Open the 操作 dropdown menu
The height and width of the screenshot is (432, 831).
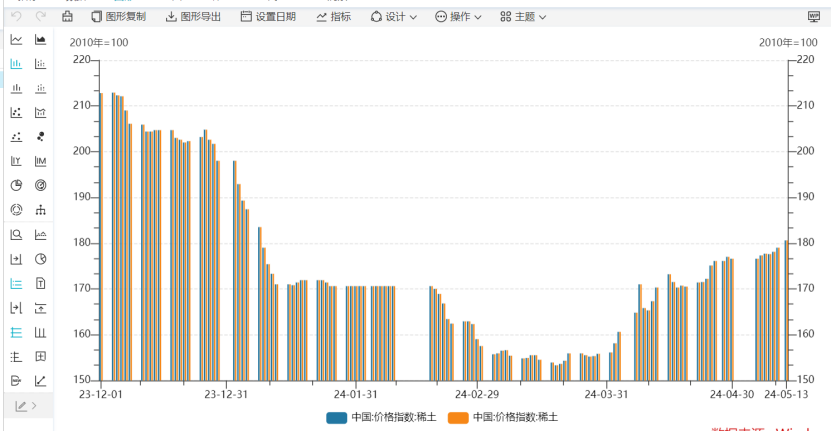click(x=458, y=17)
